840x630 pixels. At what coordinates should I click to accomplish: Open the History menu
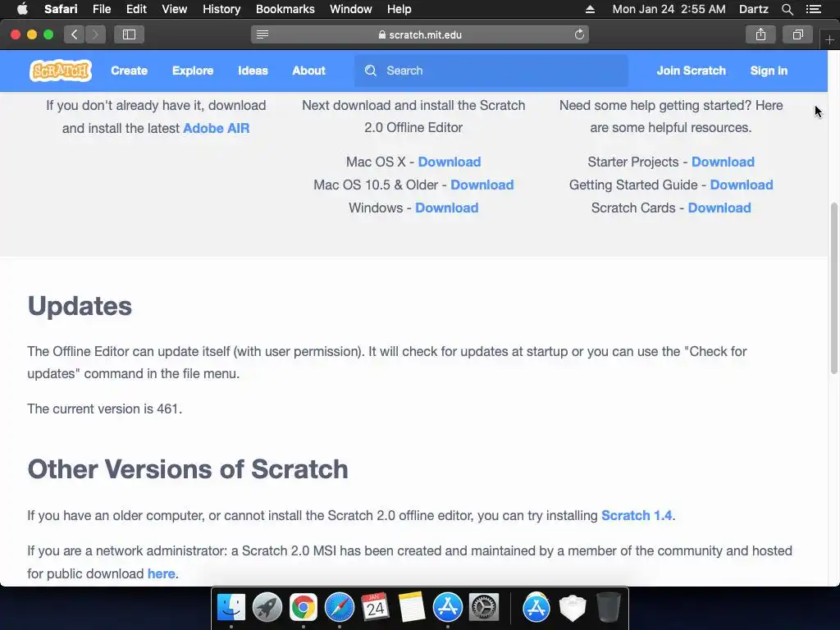pos(221,9)
